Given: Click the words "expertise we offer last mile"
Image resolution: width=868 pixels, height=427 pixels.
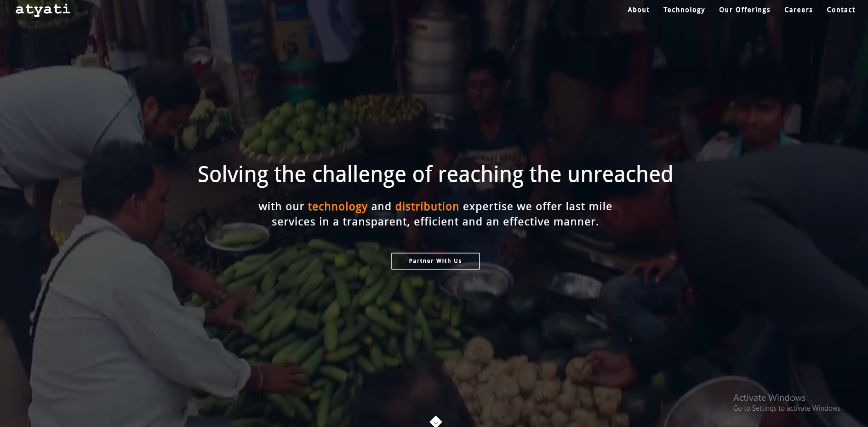Looking at the screenshot, I should (x=537, y=207).
